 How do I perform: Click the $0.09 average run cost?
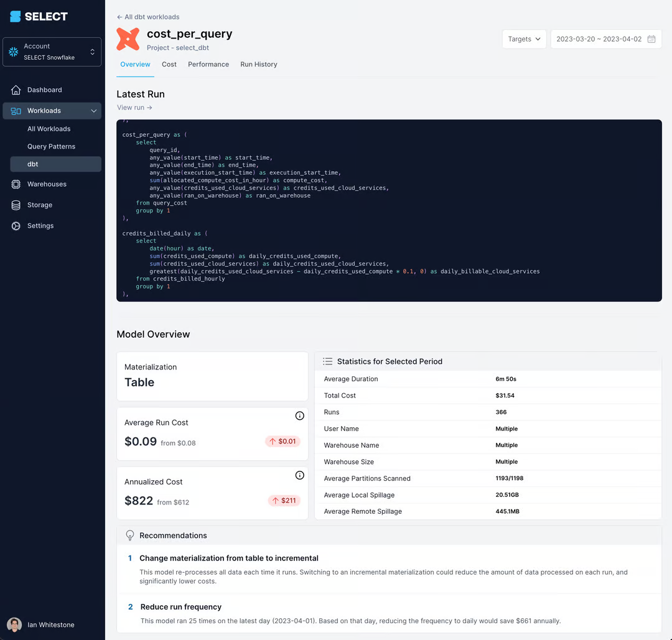pyautogui.click(x=141, y=441)
